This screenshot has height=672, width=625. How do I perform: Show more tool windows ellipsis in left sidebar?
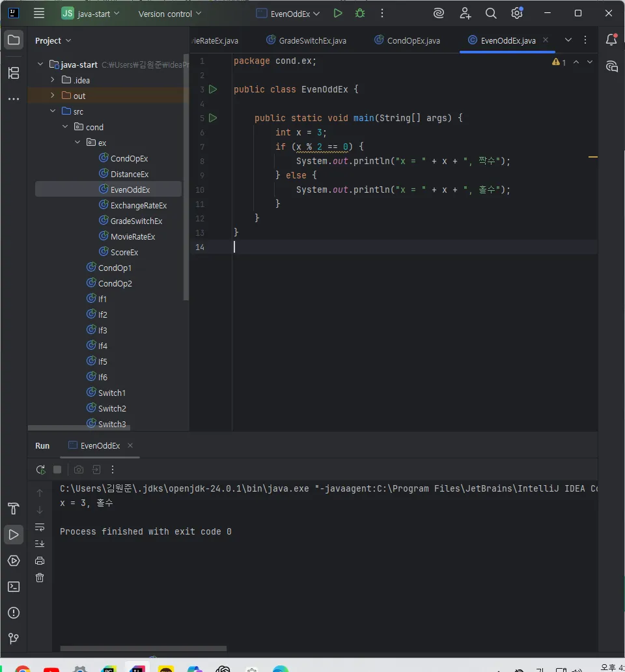point(14,99)
